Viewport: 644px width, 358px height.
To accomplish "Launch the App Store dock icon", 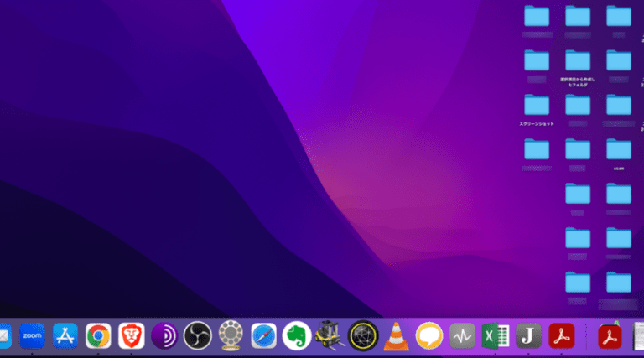I will click(x=65, y=335).
